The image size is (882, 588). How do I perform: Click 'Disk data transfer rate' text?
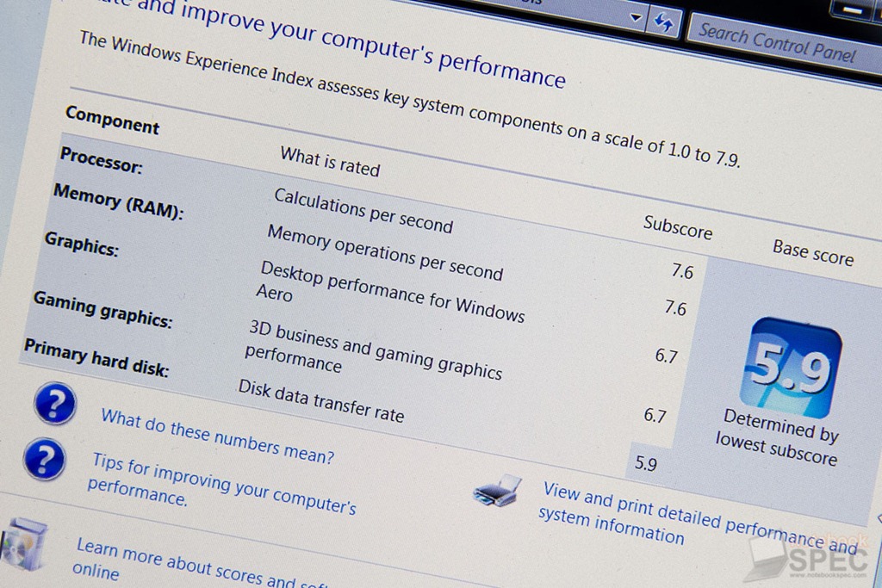(x=321, y=401)
